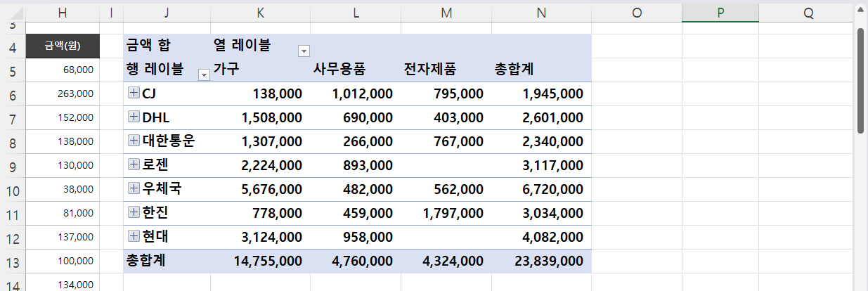Select the 금액(원) header cell
This screenshot has width=868, height=291.
[x=63, y=46]
